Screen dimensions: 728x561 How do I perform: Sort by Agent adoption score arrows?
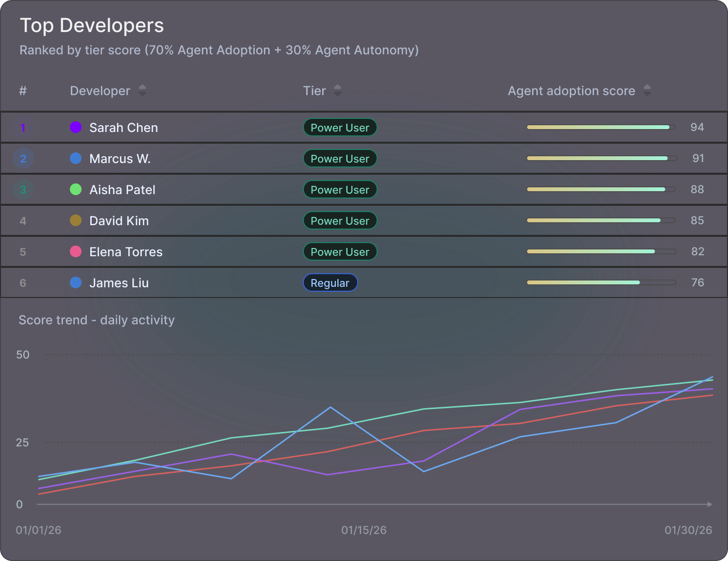pyautogui.click(x=647, y=90)
